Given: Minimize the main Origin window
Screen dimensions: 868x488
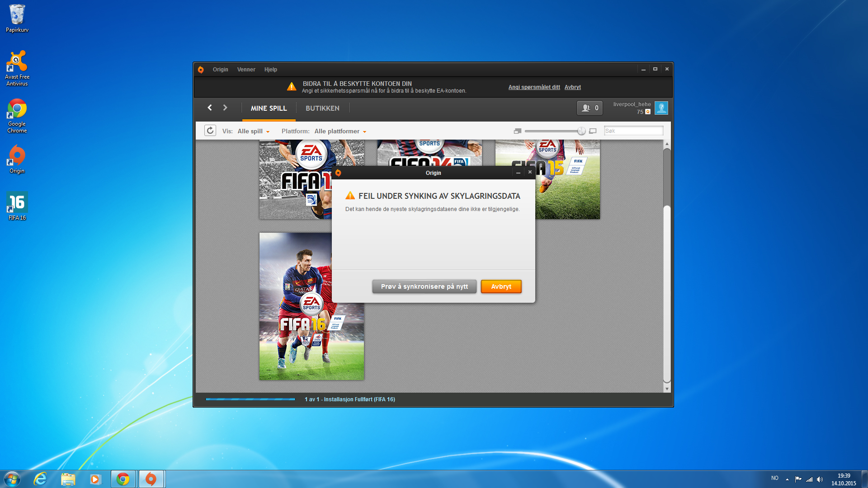Looking at the screenshot, I should pyautogui.click(x=643, y=69).
